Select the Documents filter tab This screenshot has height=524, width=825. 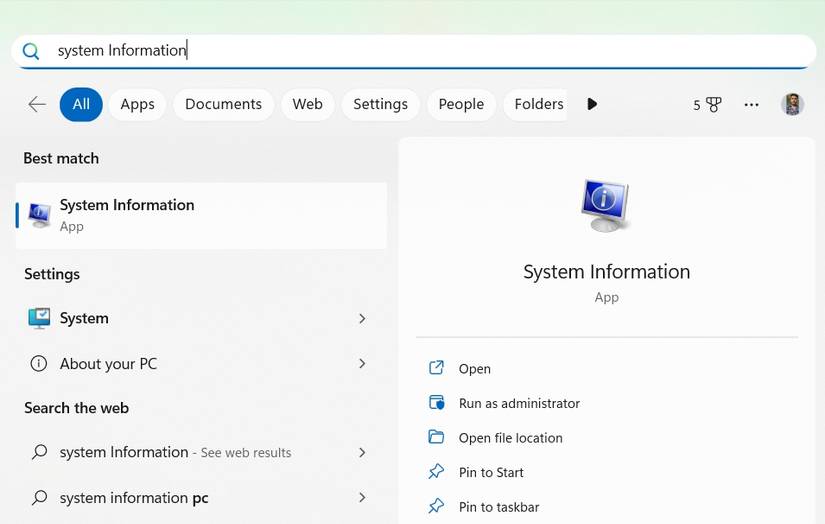click(x=223, y=104)
